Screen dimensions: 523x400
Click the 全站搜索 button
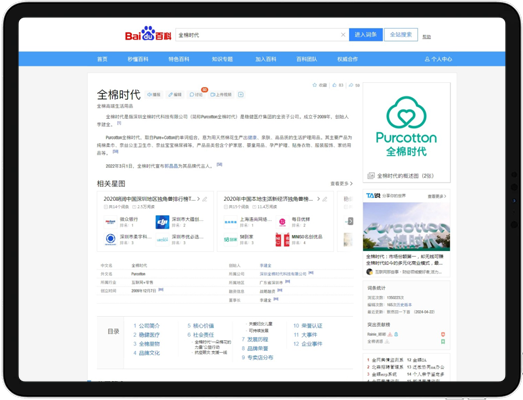[x=401, y=35]
